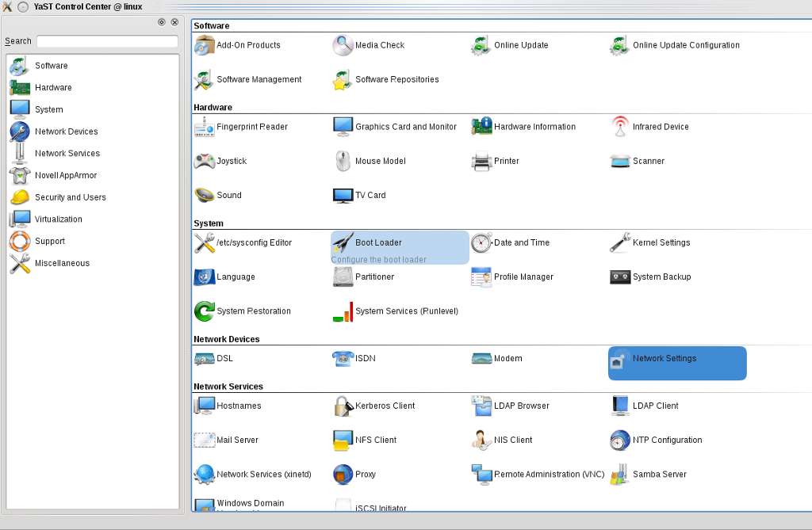Click the Search input field
The image size is (812, 530).
coord(107,41)
